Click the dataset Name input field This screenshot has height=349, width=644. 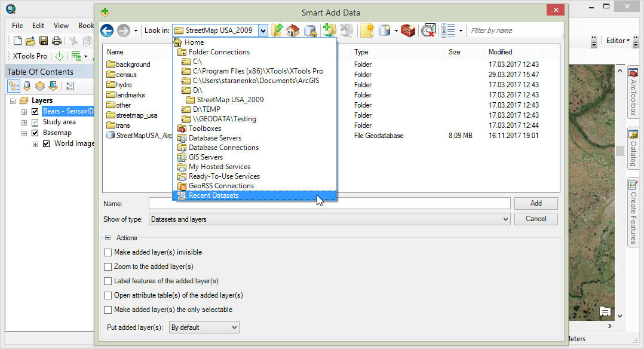[329, 203]
